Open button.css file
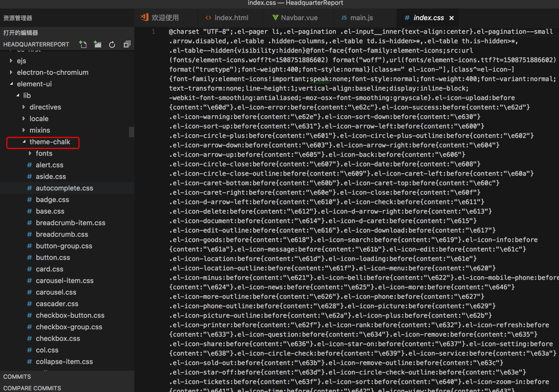 point(53,258)
